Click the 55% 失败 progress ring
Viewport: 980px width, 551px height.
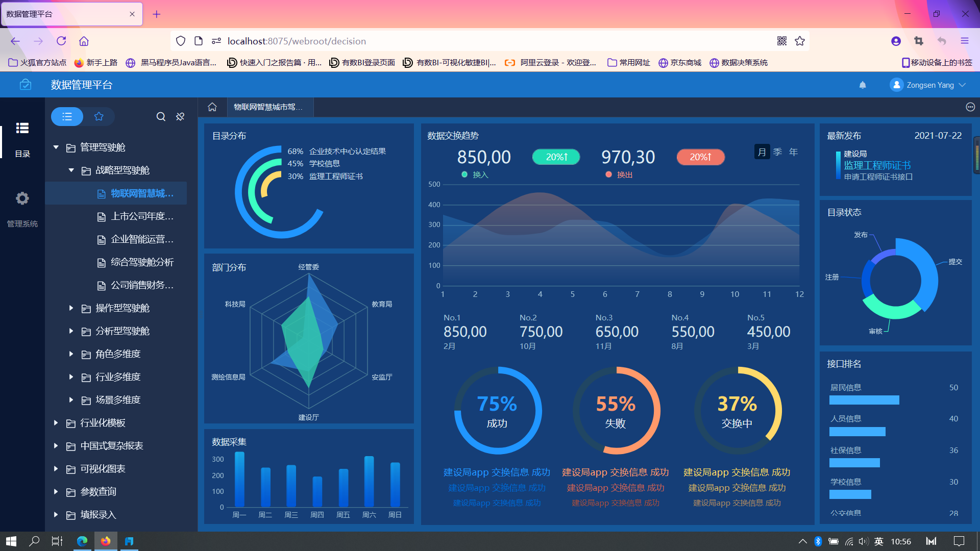point(616,411)
